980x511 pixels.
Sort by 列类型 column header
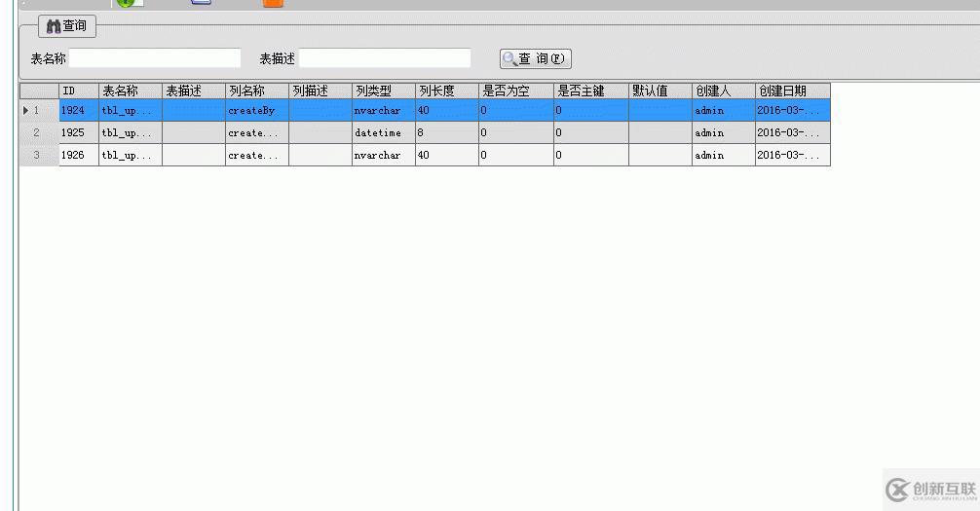[384, 91]
